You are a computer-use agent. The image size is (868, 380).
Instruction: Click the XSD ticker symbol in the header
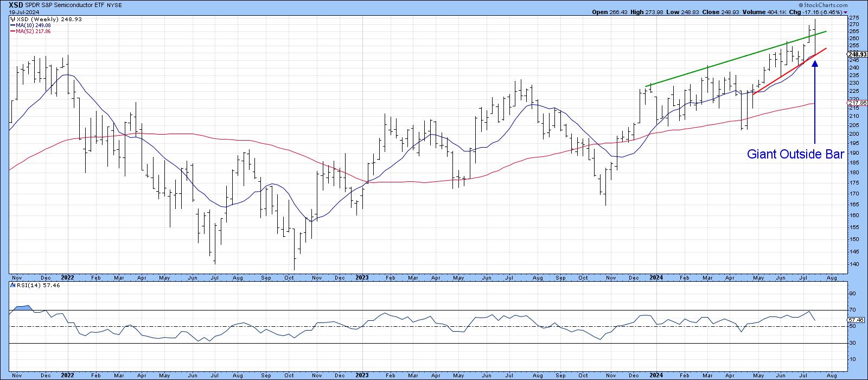point(17,4)
